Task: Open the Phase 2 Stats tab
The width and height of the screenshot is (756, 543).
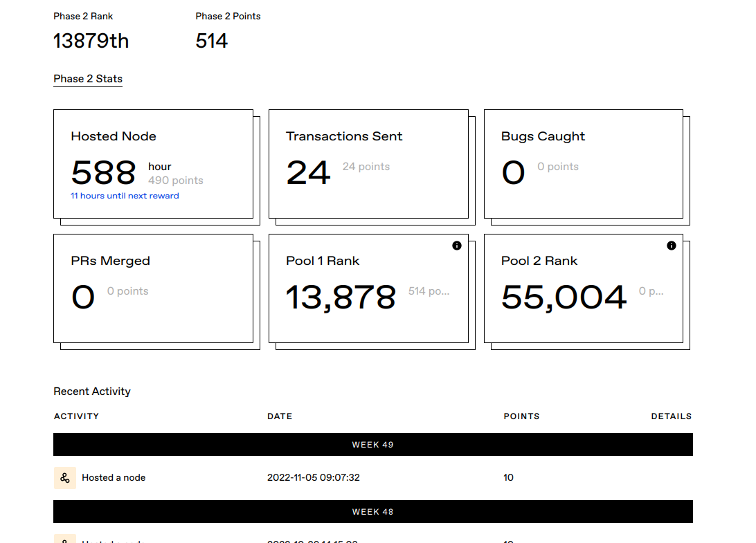Action: (x=88, y=79)
